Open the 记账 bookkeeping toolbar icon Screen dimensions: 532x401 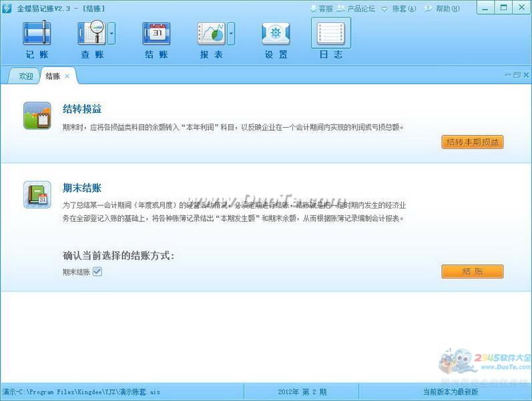pos(37,33)
